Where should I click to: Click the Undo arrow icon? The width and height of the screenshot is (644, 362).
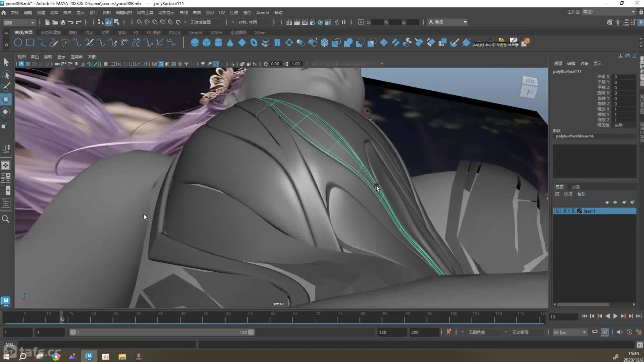point(70,22)
